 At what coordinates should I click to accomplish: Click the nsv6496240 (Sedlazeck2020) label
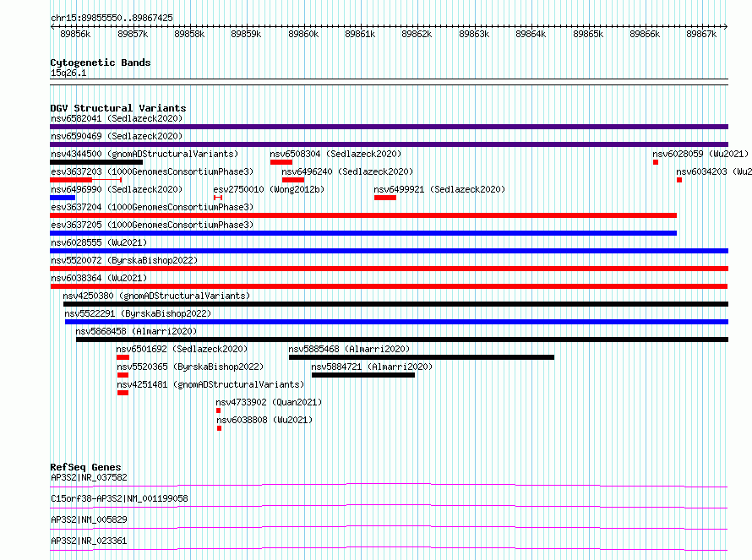tap(347, 171)
